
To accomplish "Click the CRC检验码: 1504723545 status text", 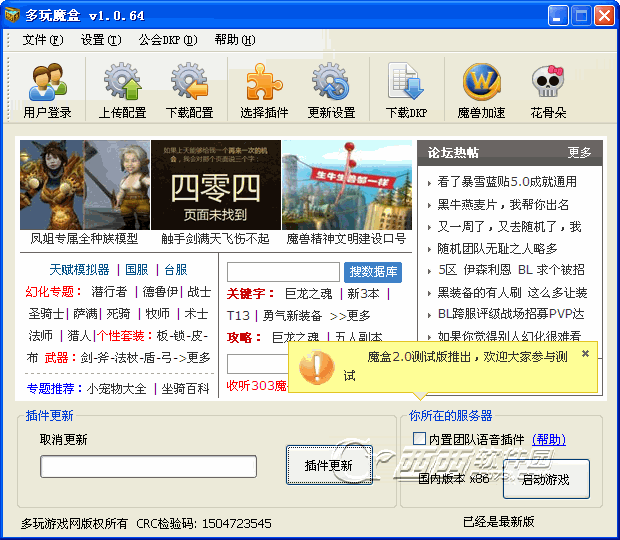I will (x=204, y=524).
